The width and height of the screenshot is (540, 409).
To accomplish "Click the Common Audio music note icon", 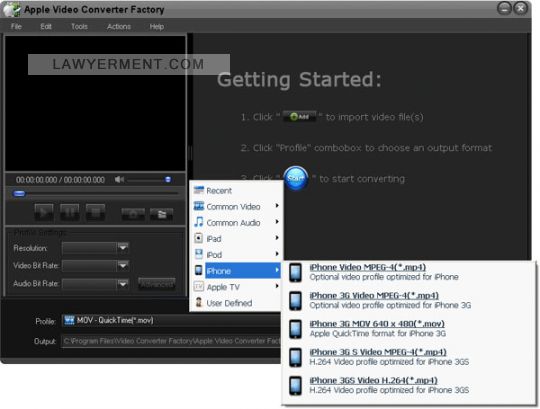I will pyautogui.click(x=199, y=222).
